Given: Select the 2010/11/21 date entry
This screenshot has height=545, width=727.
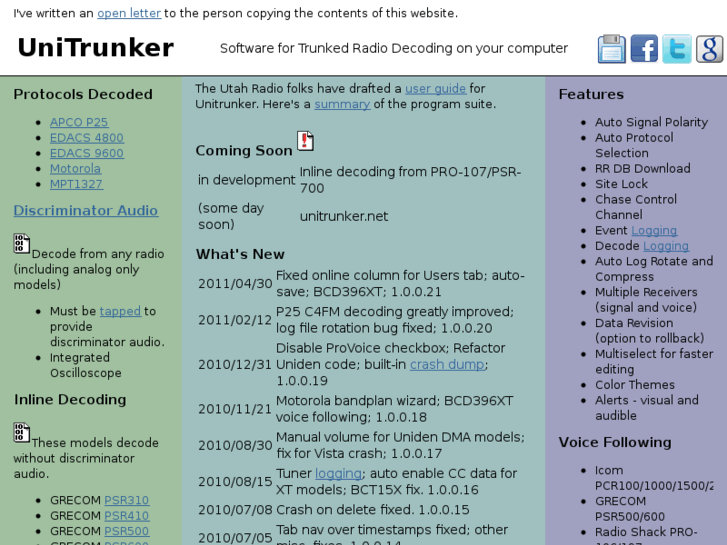Looking at the screenshot, I should click(235, 409).
